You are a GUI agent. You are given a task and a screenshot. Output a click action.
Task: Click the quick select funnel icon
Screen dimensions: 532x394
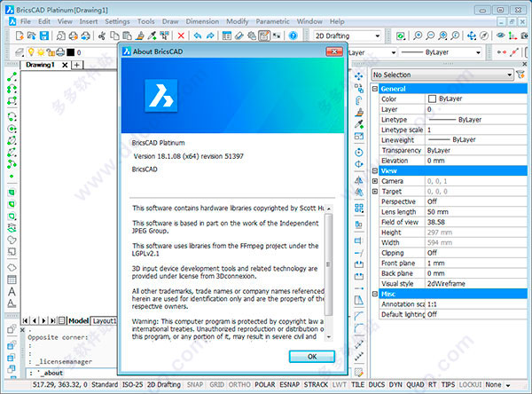click(520, 75)
